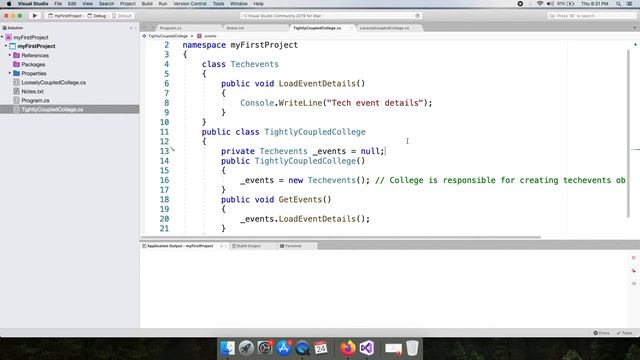Open the Run menu
The image size is (640, 360).
(162, 4)
